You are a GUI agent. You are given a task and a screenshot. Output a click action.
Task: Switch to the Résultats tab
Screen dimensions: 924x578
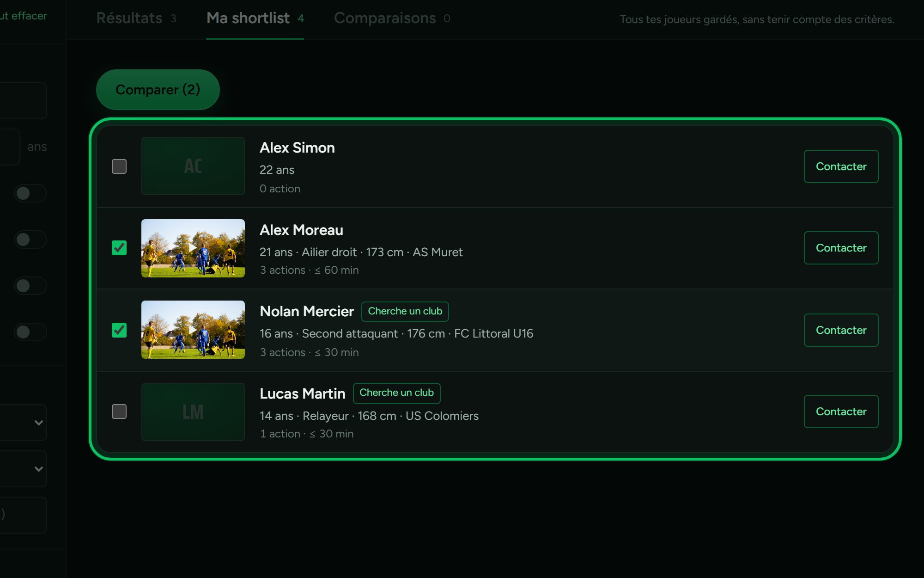(136, 18)
